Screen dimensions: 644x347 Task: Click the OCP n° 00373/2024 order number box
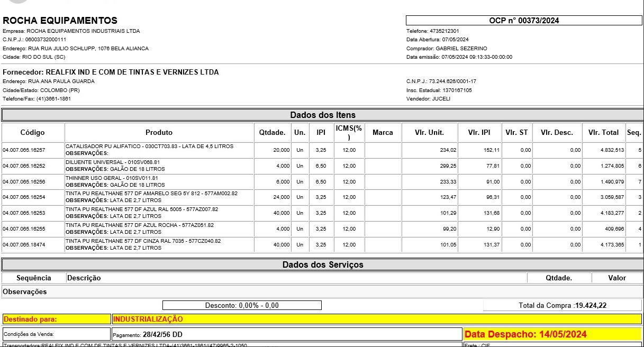pos(524,21)
